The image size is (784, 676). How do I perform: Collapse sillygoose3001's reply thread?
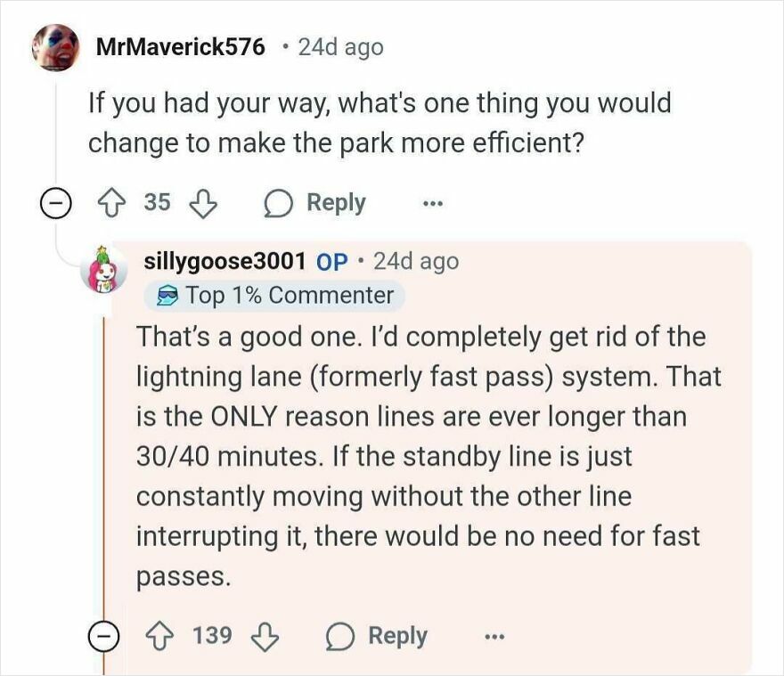click(105, 636)
